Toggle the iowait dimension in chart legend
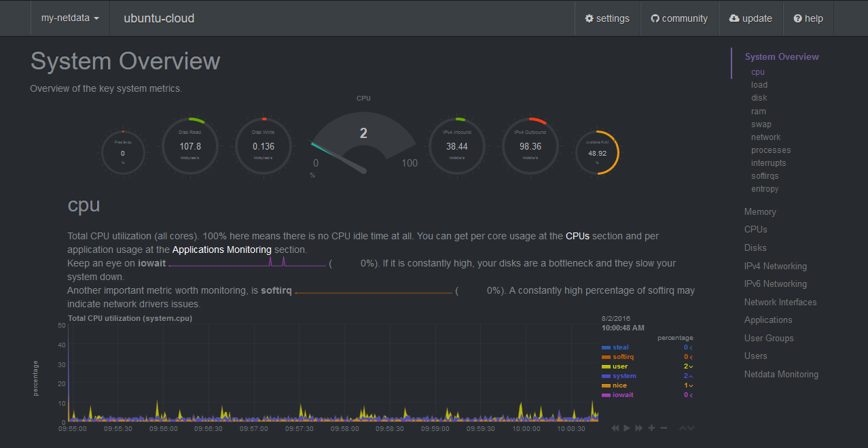Viewport: 868px width, 448px height. point(622,394)
